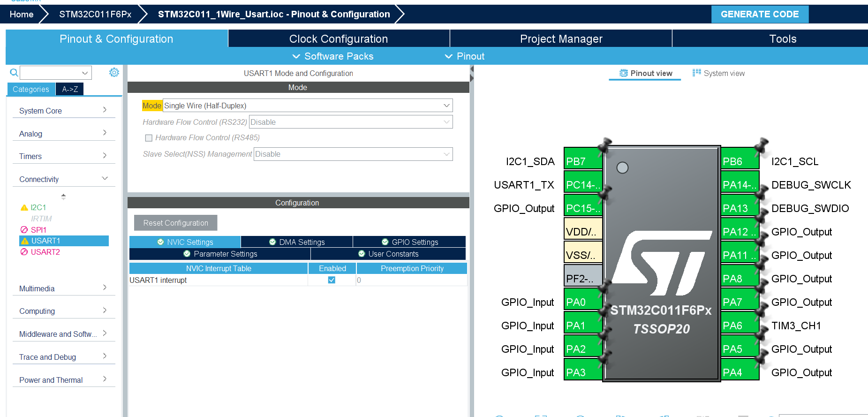
Task: Collapse the Connectivity category
Action: (63, 179)
